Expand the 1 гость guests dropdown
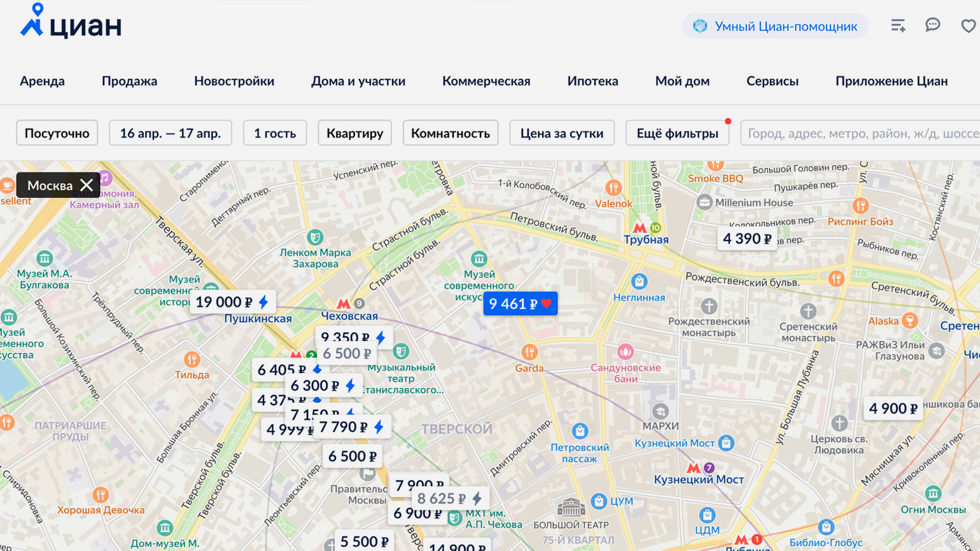This screenshot has height=551, width=980. pyautogui.click(x=275, y=133)
